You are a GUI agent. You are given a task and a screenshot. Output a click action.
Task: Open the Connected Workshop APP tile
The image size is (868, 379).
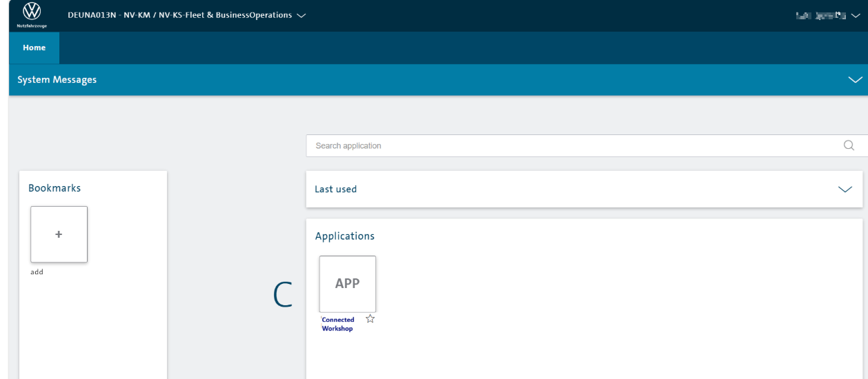click(348, 284)
